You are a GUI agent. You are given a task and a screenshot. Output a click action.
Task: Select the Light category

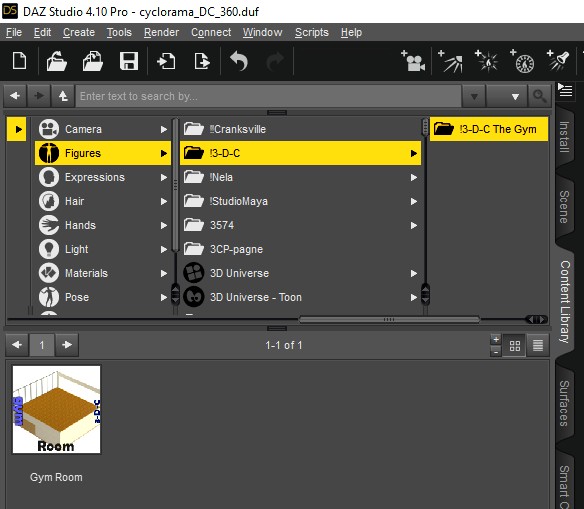(x=103, y=249)
